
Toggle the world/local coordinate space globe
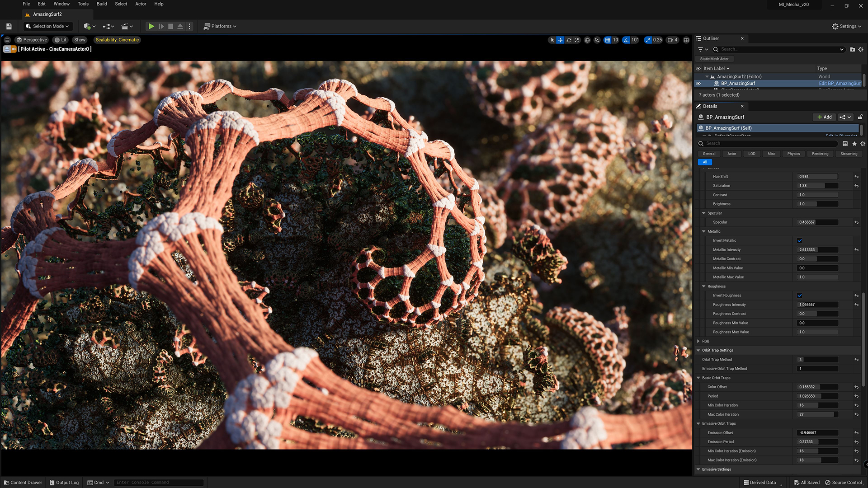[x=587, y=40]
